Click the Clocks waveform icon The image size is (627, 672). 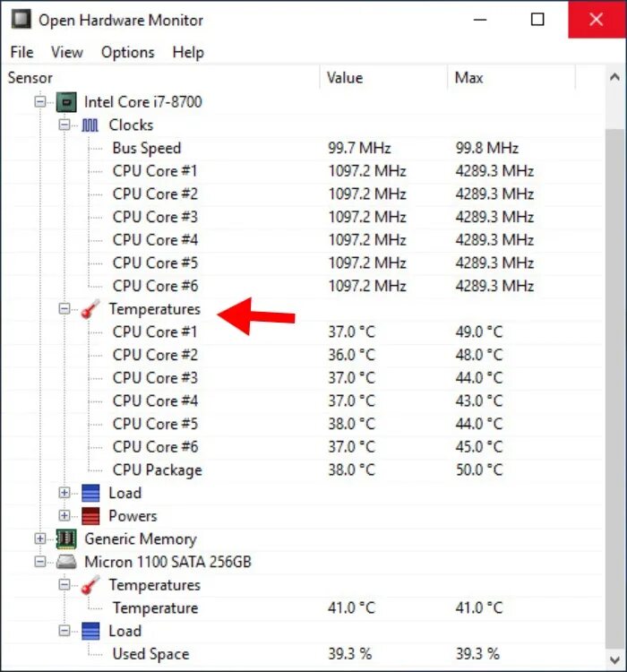pyautogui.click(x=90, y=125)
